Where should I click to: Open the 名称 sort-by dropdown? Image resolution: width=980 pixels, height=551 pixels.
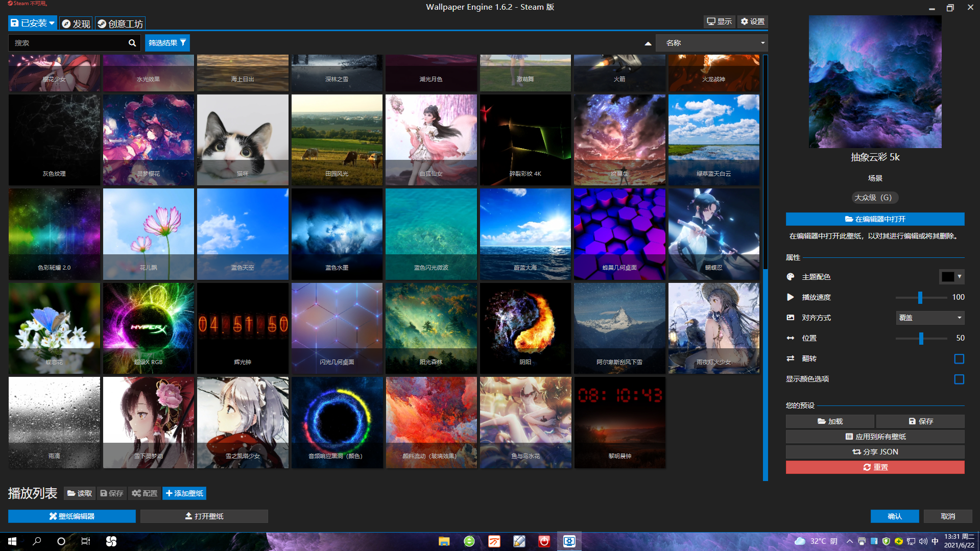(x=712, y=43)
